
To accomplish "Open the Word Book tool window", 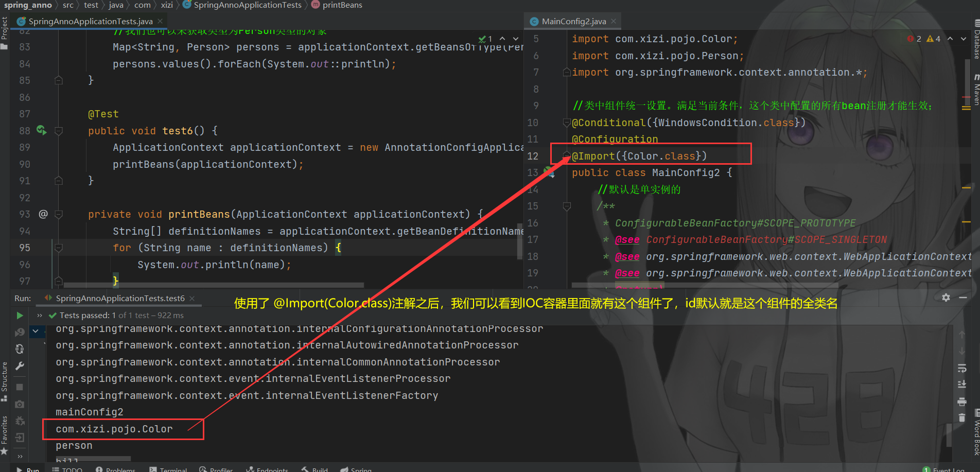I will tap(976, 433).
